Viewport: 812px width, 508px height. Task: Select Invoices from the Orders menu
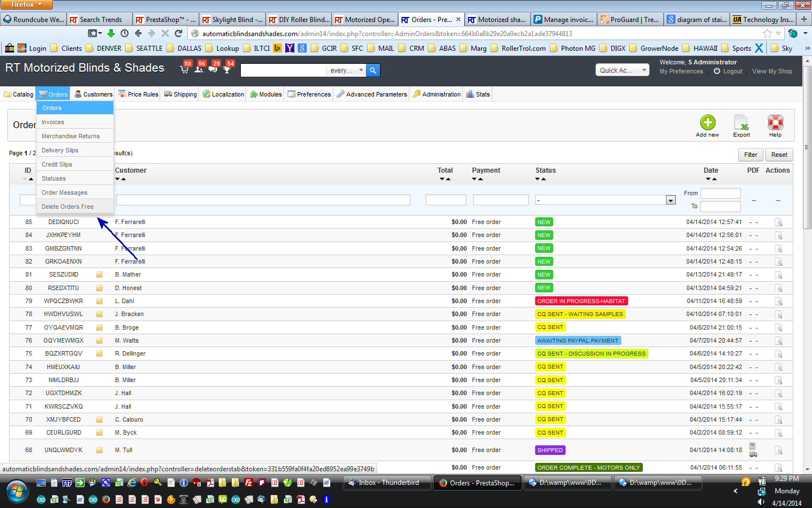click(x=53, y=122)
